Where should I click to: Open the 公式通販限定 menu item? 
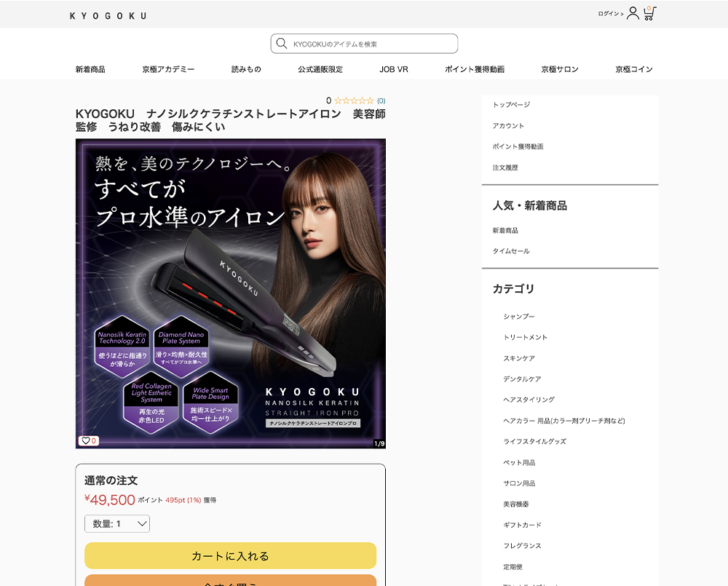pos(320,69)
